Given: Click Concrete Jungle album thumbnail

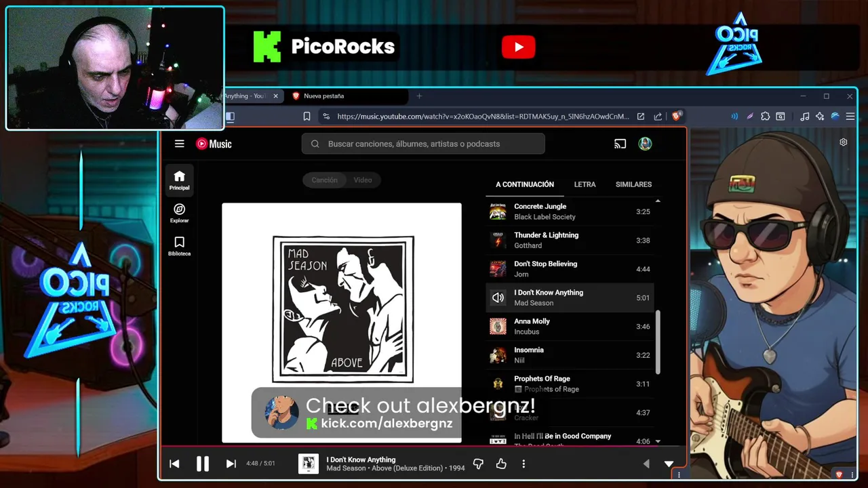Looking at the screenshot, I should coord(498,211).
